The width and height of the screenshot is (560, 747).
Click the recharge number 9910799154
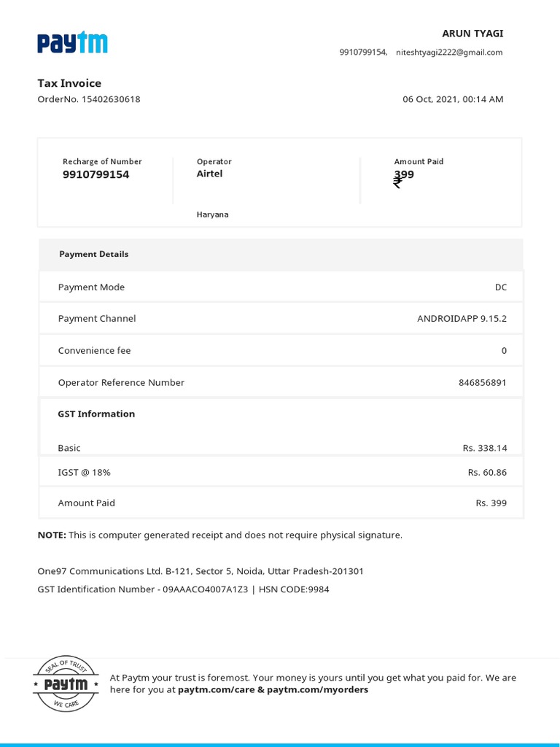(96, 175)
